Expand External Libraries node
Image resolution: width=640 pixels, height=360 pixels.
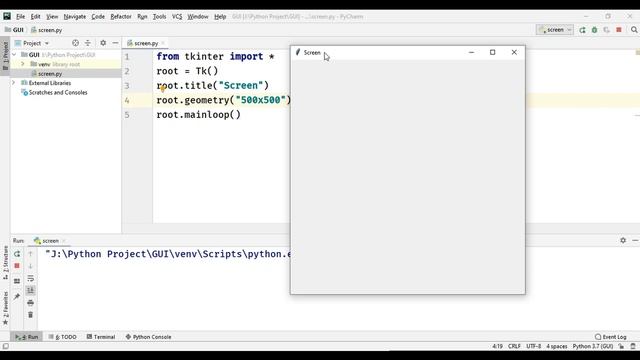14,83
